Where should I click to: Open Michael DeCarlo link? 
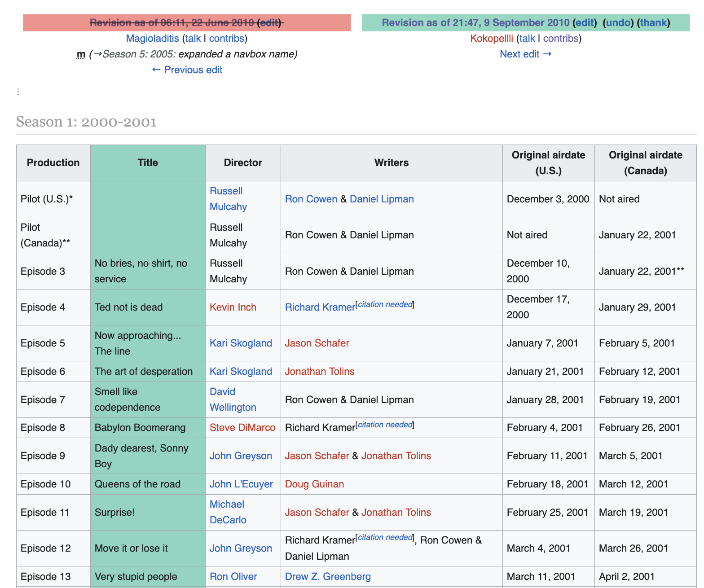coord(228,512)
